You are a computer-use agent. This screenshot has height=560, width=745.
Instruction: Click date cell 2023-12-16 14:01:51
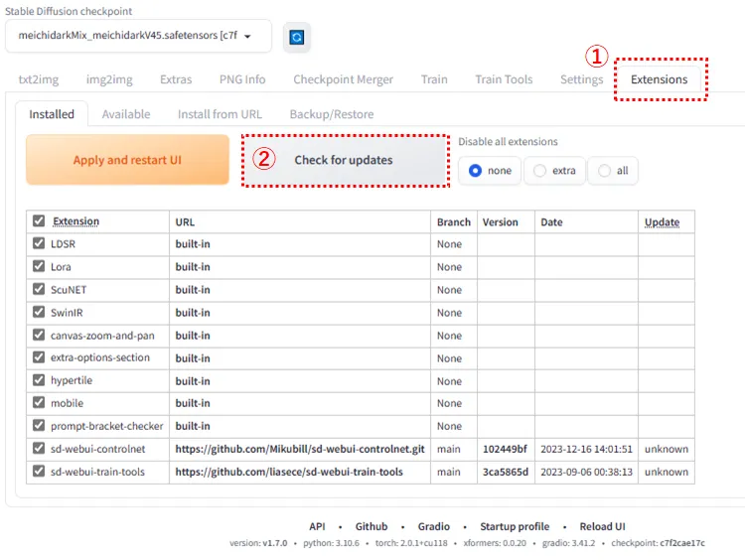[x=586, y=449]
